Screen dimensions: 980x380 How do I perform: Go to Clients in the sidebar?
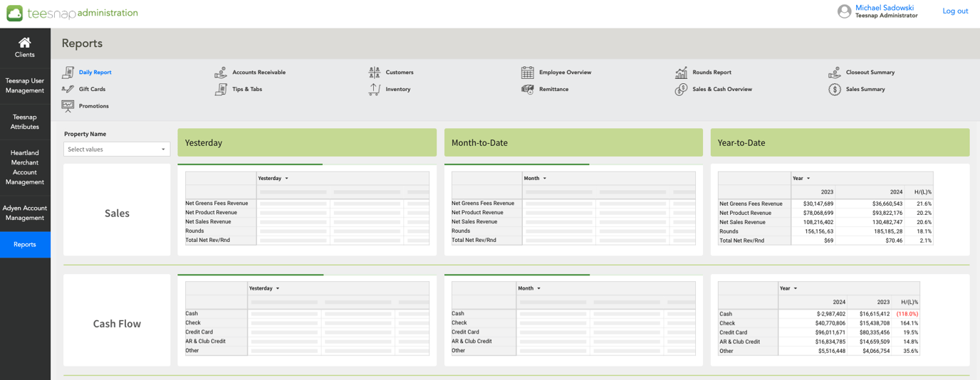point(25,48)
